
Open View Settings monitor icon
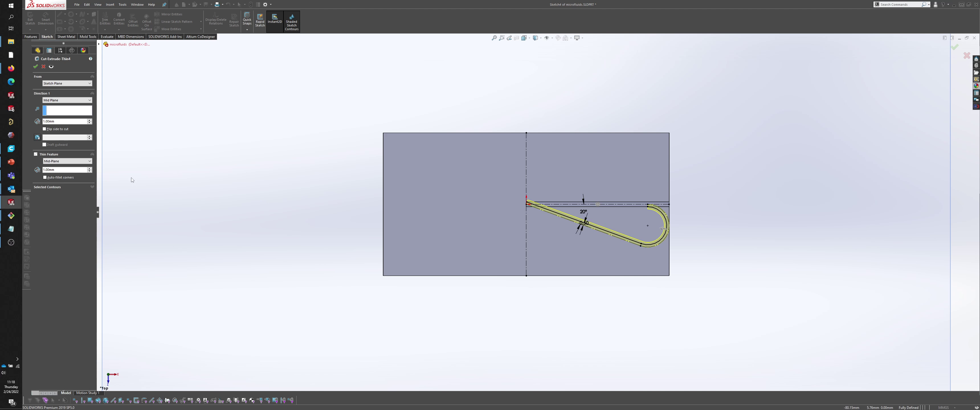[577, 38]
